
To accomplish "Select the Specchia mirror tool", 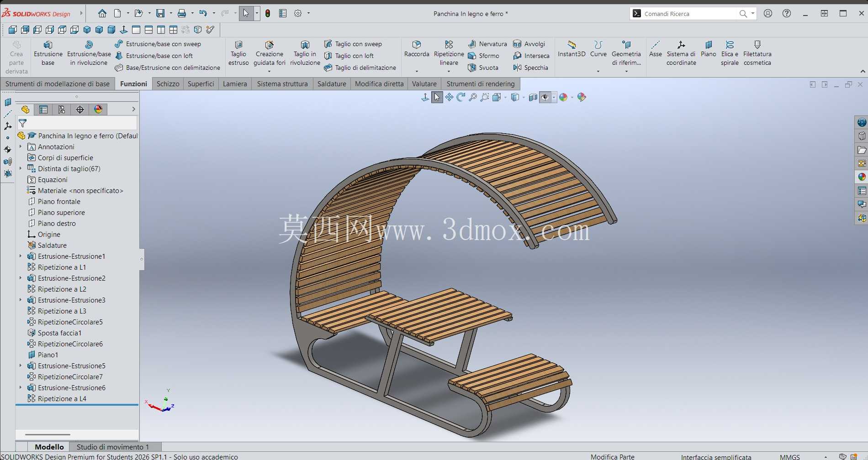I will click(x=530, y=68).
